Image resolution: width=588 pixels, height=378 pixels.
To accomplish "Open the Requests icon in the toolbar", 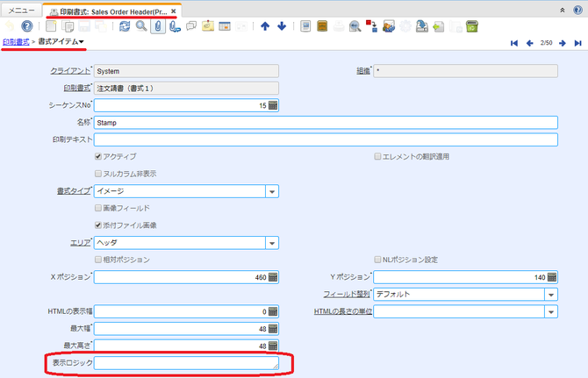I will click(x=389, y=26).
